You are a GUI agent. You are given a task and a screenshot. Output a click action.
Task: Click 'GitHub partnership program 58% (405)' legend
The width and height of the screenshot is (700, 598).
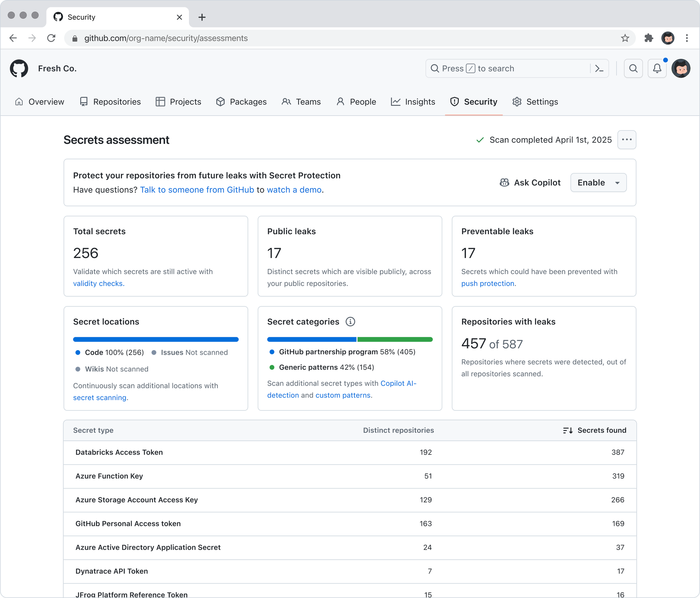click(x=342, y=352)
